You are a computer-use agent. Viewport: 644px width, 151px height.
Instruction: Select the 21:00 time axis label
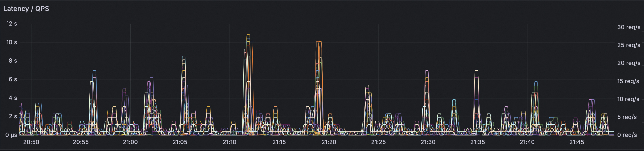[x=130, y=142]
